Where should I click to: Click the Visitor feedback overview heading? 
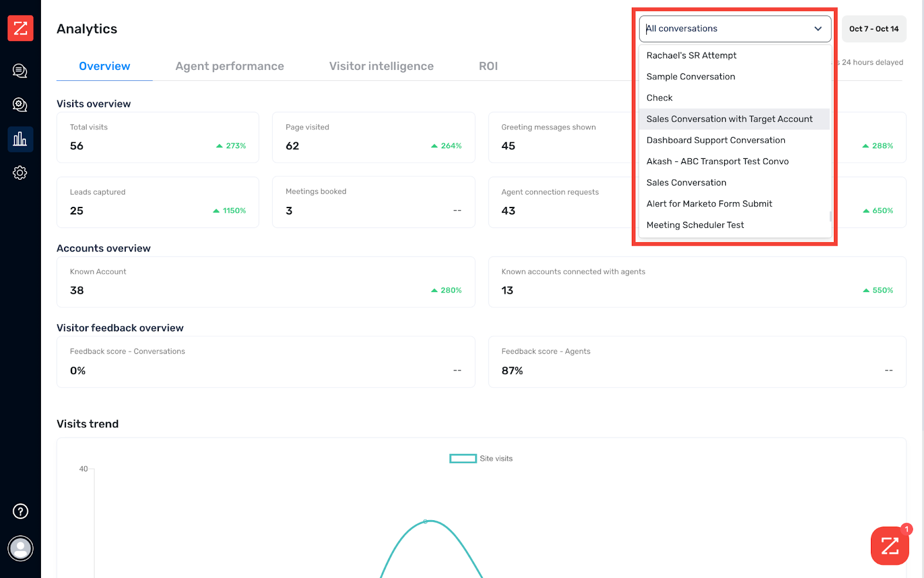click(x=120, y=328)
